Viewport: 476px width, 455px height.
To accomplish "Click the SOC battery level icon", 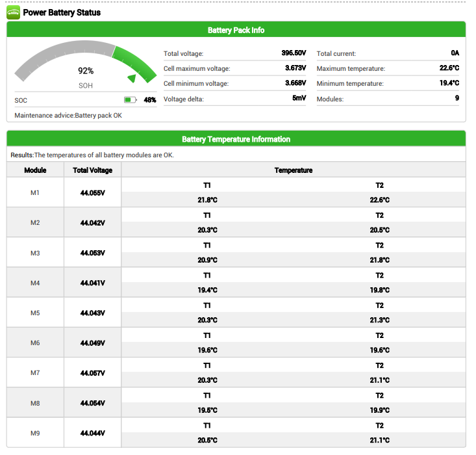I will (131, 99).
